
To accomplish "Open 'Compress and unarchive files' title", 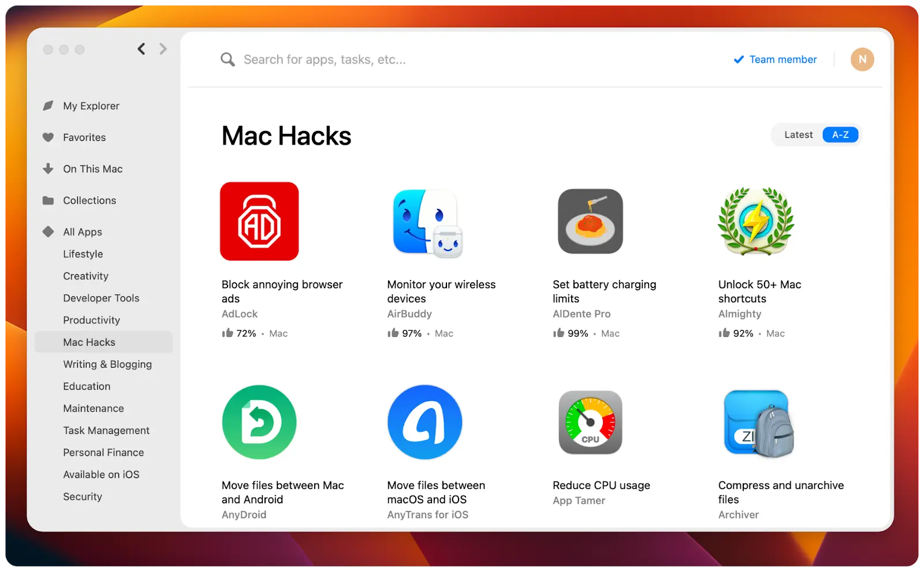I will pyautogui.click(x=781, y=492).
